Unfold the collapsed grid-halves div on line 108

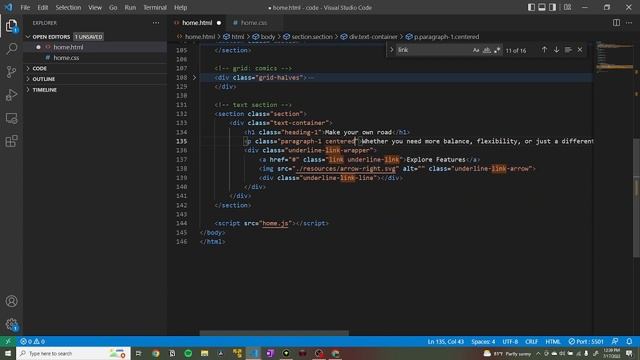click(x=194, y=78)
